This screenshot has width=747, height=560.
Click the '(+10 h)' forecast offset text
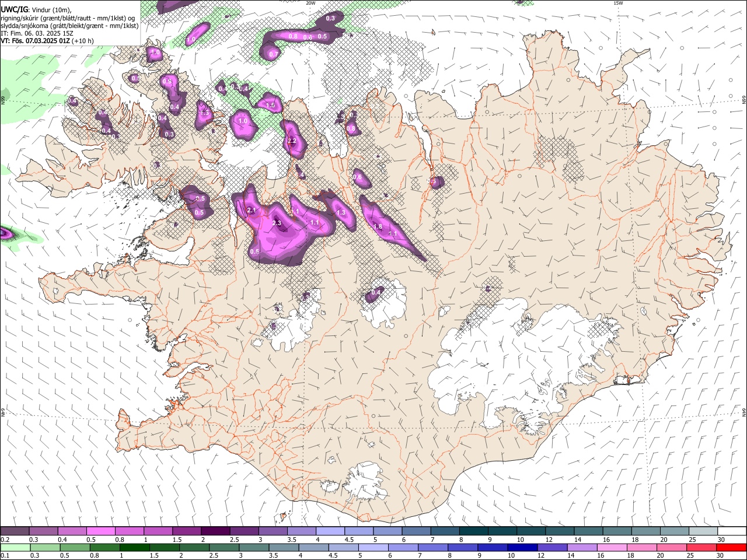[83, 41]
